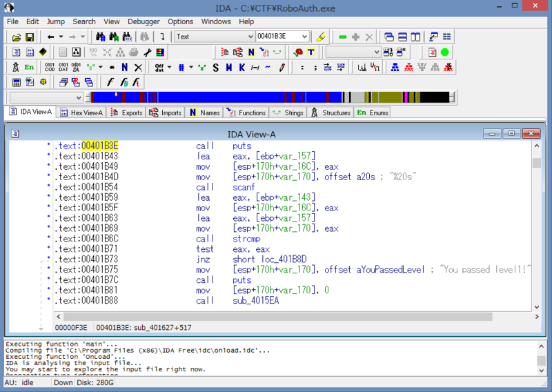Click the loc_401B8D jump target

(x=284, y=259)
